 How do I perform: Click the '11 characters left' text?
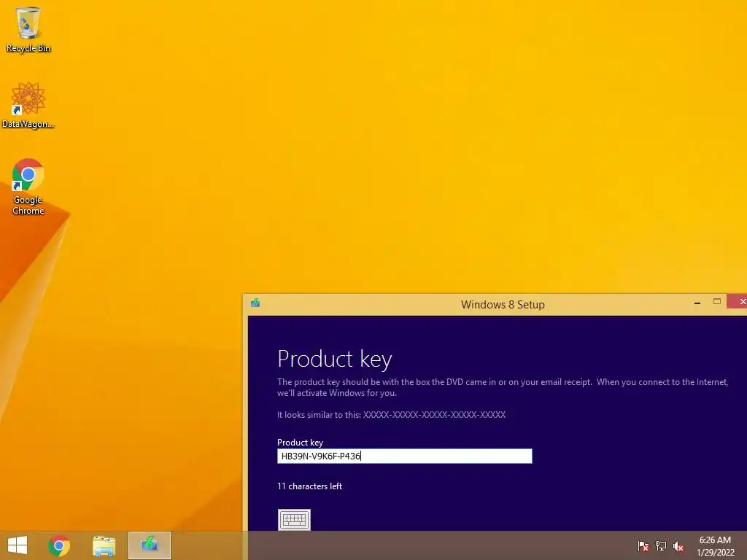tap(309, 486)
